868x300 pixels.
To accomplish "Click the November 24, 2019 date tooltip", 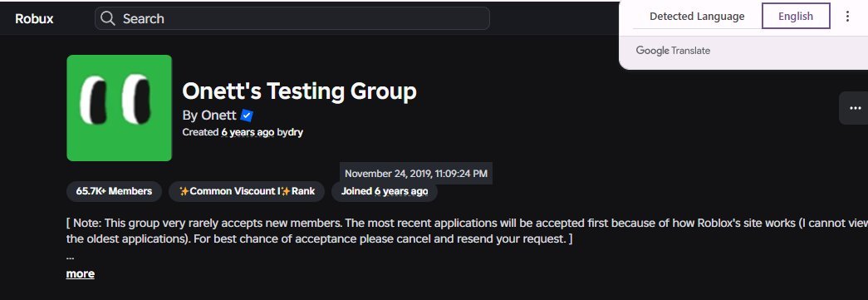I will pos(416,174).
